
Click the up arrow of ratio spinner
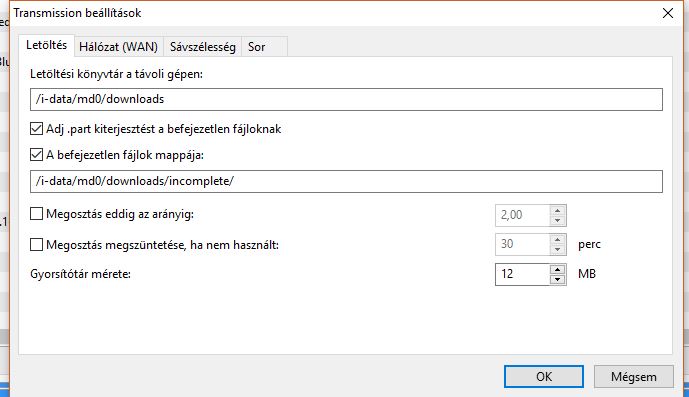pyautogui.click(x=558, y=210)
